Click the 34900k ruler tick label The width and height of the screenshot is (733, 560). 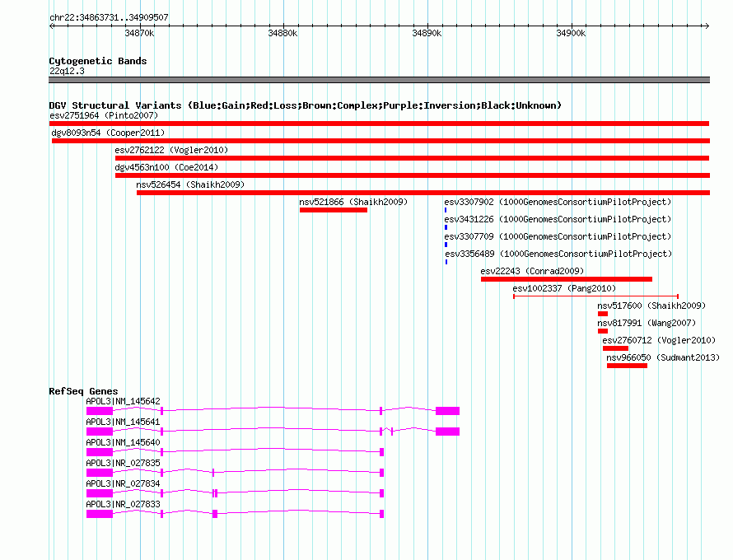click(x=571, y=33)
